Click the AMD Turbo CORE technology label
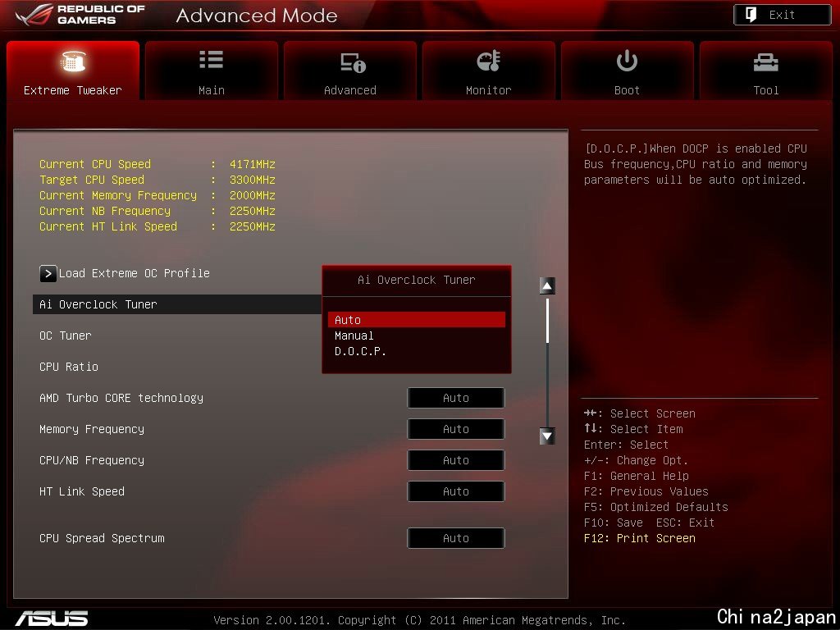This screenshot has height=630, width=840. point(121,398)
